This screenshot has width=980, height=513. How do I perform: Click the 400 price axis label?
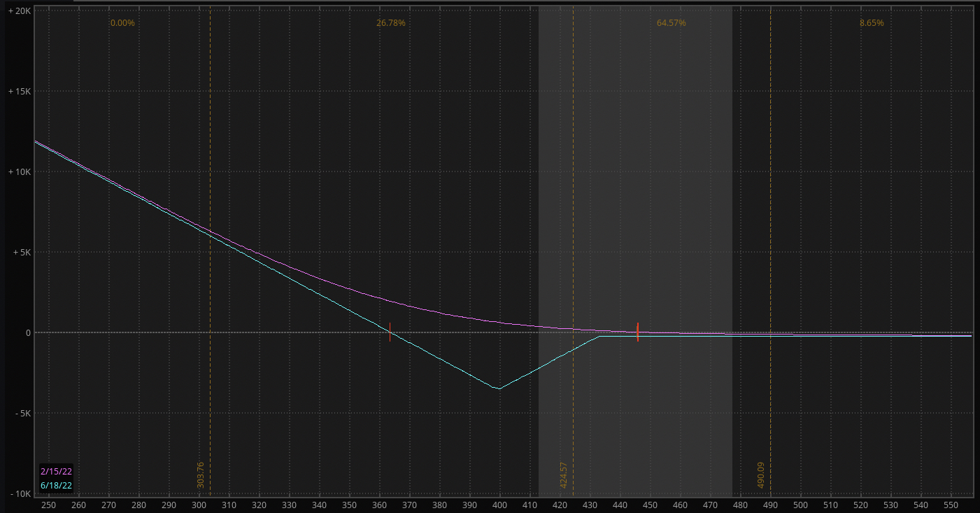click(x=499, y=505)
